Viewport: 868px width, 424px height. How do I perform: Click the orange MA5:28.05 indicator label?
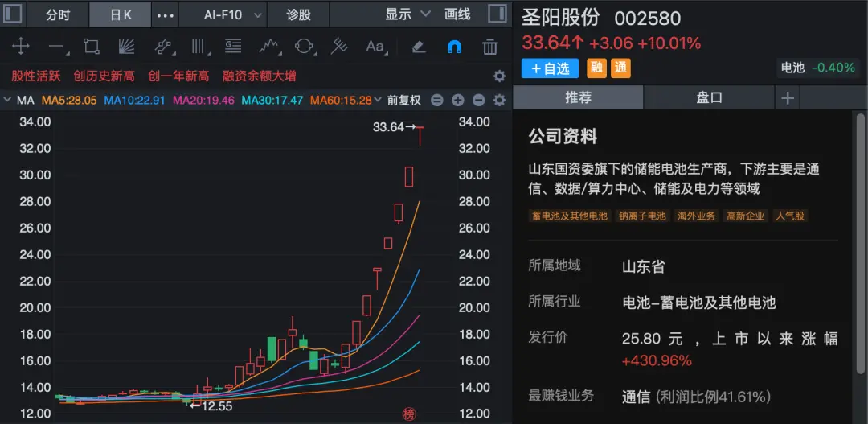(69, 101)
